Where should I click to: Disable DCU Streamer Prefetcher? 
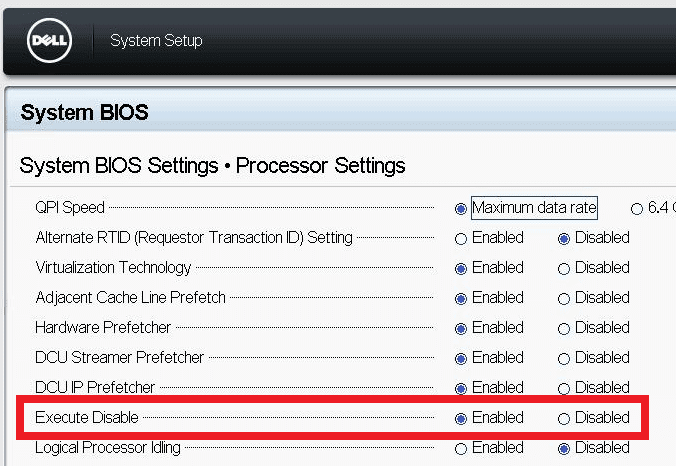[x=564, y=359]
